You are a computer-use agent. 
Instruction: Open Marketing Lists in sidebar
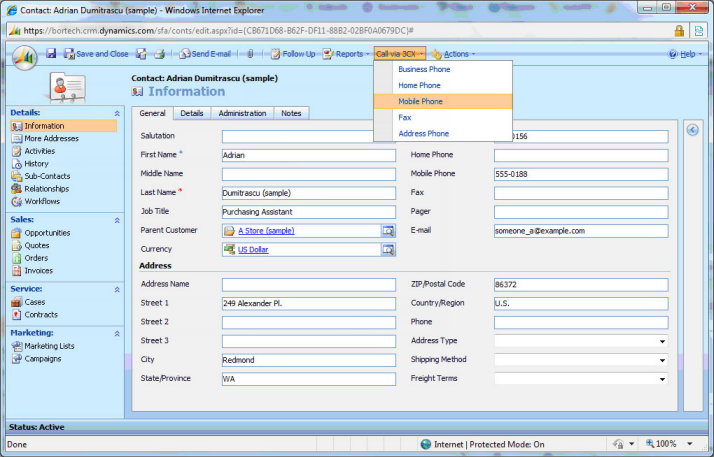point(43,346)
